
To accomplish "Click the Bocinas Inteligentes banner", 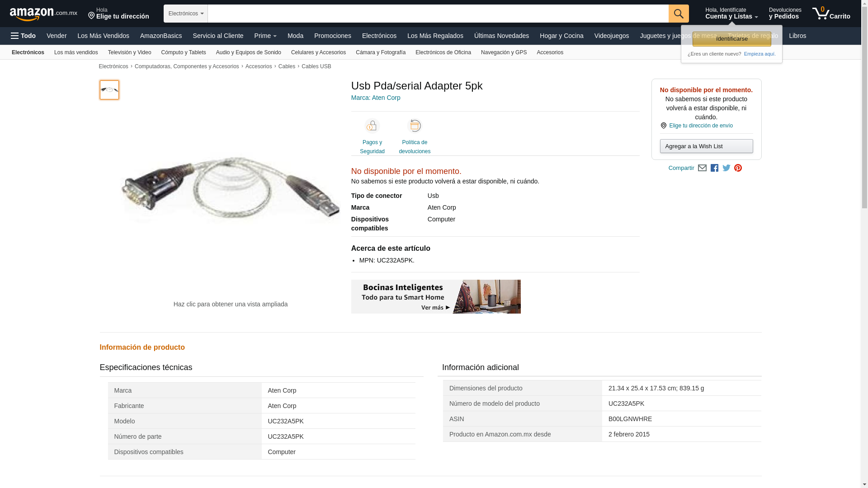I will tap(436, 296).
